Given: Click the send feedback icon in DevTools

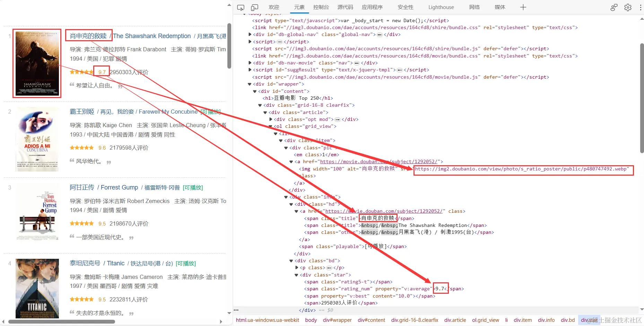Looking at the screenshot, I should pos(614,7).
